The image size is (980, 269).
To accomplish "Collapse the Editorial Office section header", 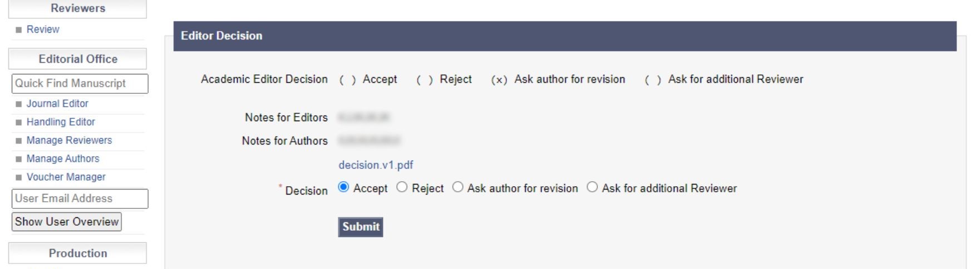I will coord(78,59).
